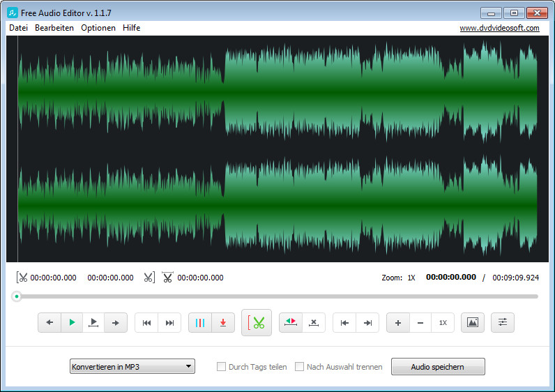This screenshot has height=392, width=555.
Task: Jump to the end of selection
Action: pos(367,323)
